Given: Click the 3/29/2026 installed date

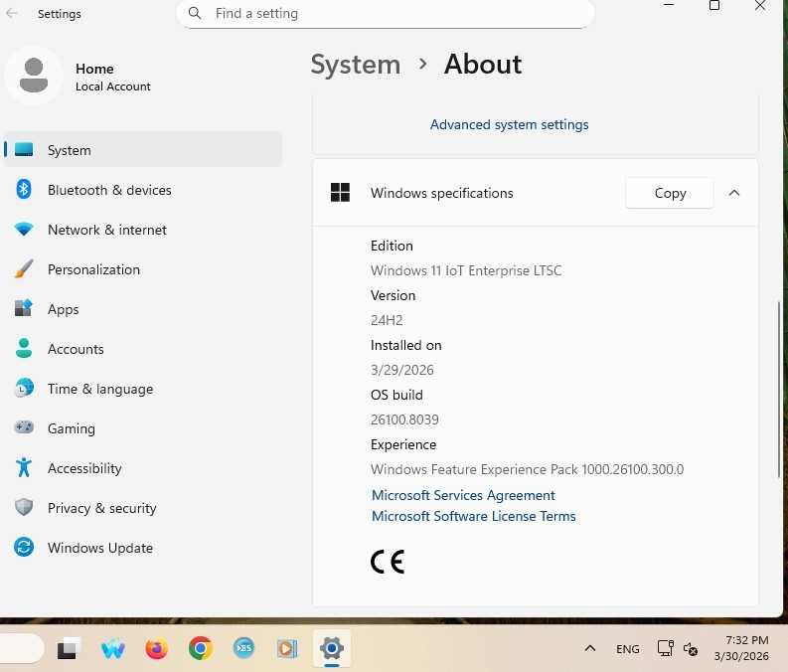Looking at the screenshot, I should click(402, 370).
